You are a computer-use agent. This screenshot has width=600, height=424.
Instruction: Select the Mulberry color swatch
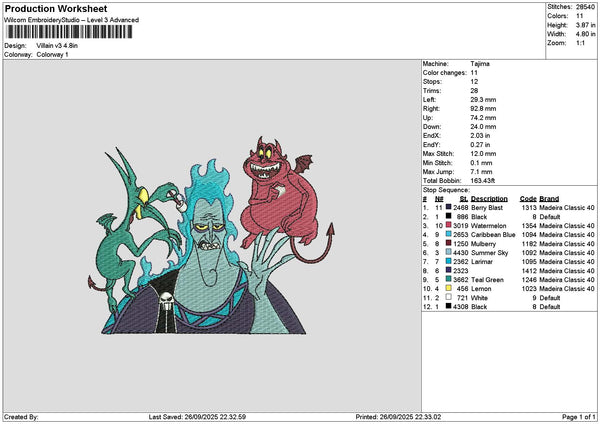(x=448, y=243)
